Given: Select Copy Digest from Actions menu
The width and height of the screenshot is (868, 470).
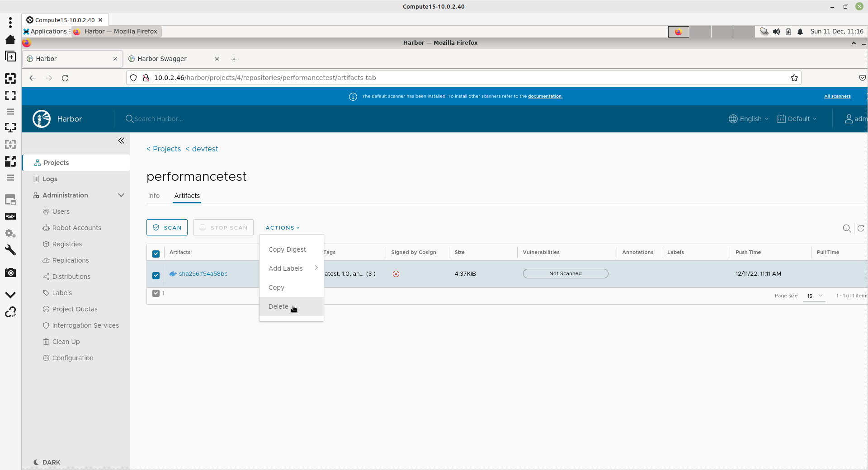Looking at the screenshot, I should pyautogui.click(x=287, y=249).
